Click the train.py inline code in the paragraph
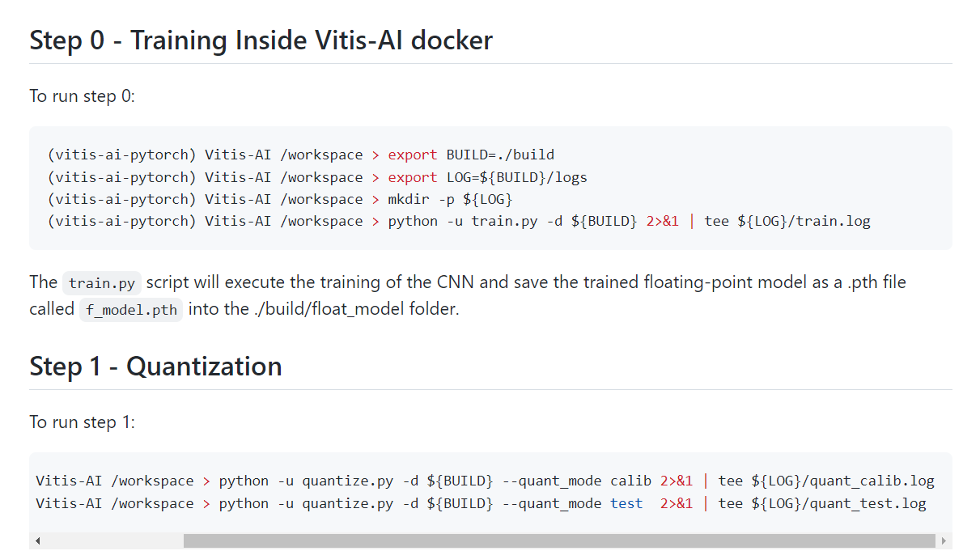980x551 pixels. point(102,283)
